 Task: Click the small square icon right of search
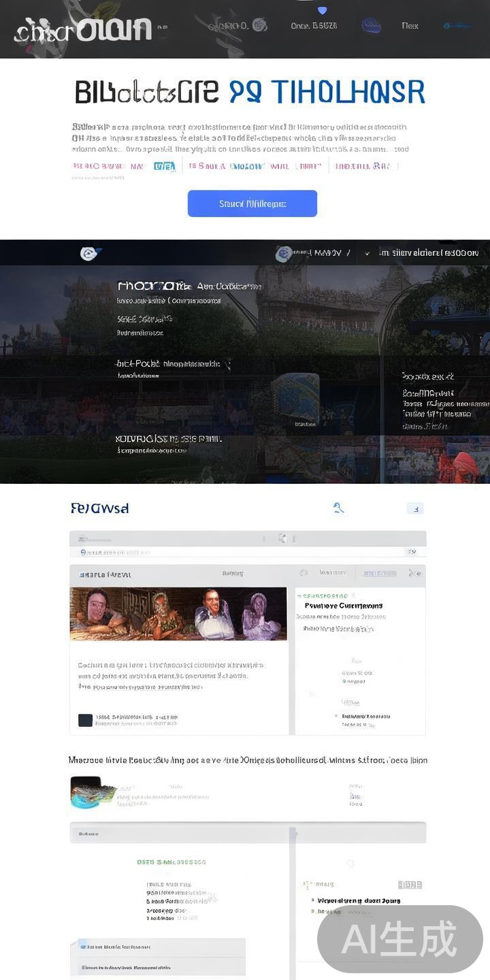414,508
